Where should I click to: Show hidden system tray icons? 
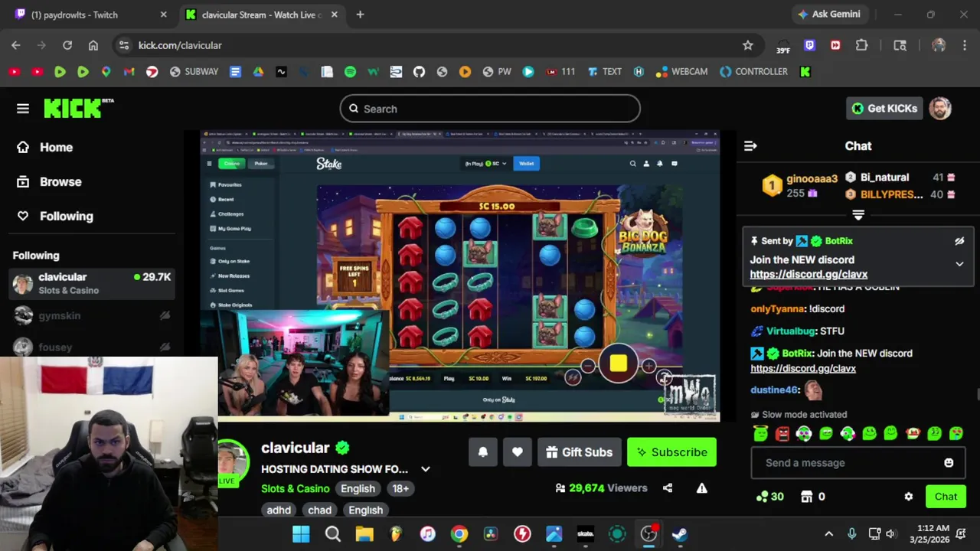(828, 533)
